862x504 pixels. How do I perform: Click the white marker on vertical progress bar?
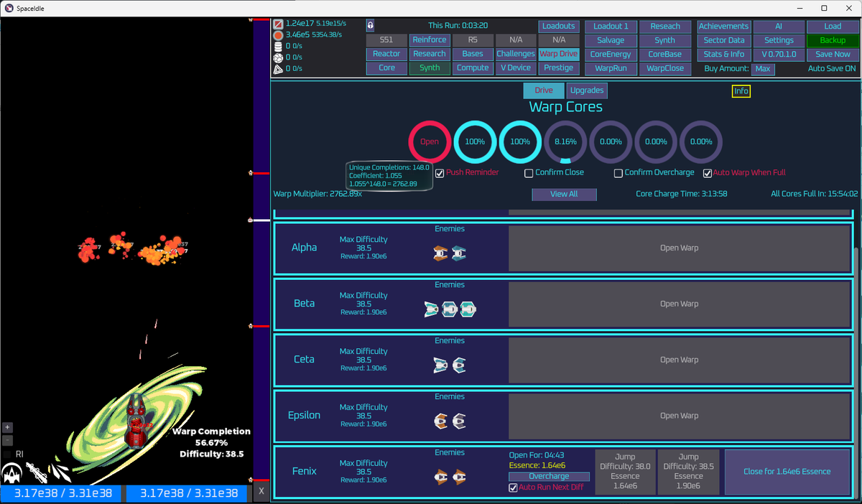coord(261,220)
